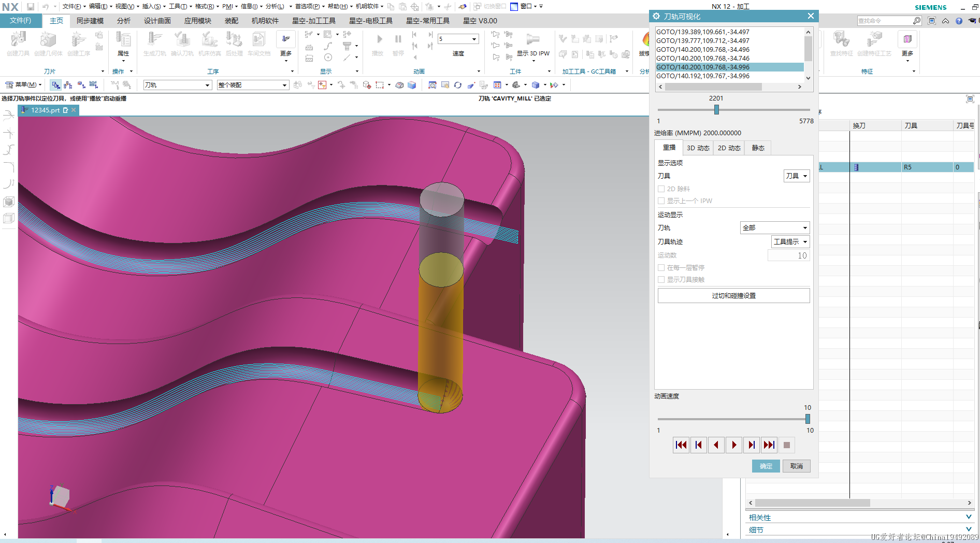
Task: Play tool path replay in reverse
Action: (716, 445)
